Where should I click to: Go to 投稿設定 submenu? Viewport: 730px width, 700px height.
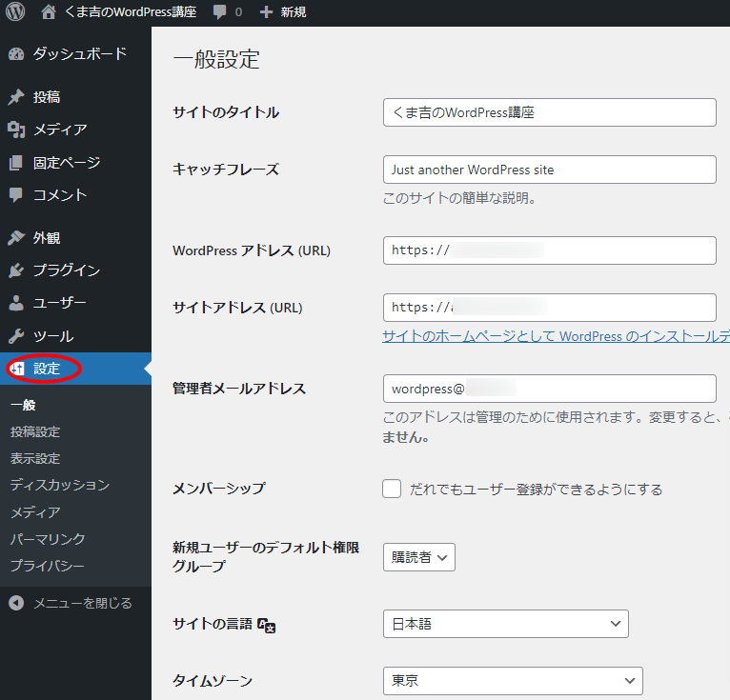click(35, 431)
